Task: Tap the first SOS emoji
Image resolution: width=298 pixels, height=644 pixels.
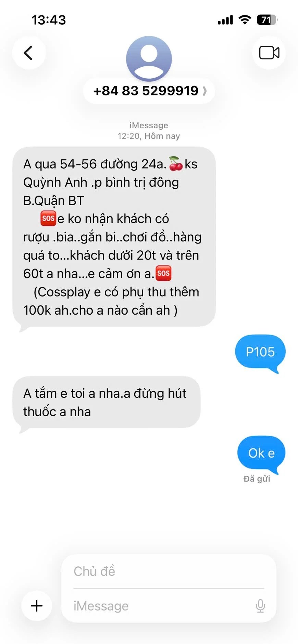Action: [48, 219]
